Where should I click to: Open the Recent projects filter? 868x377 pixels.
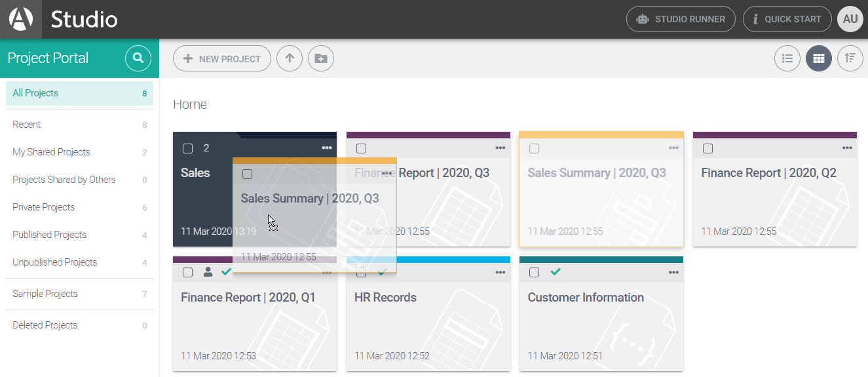(27, 125)
